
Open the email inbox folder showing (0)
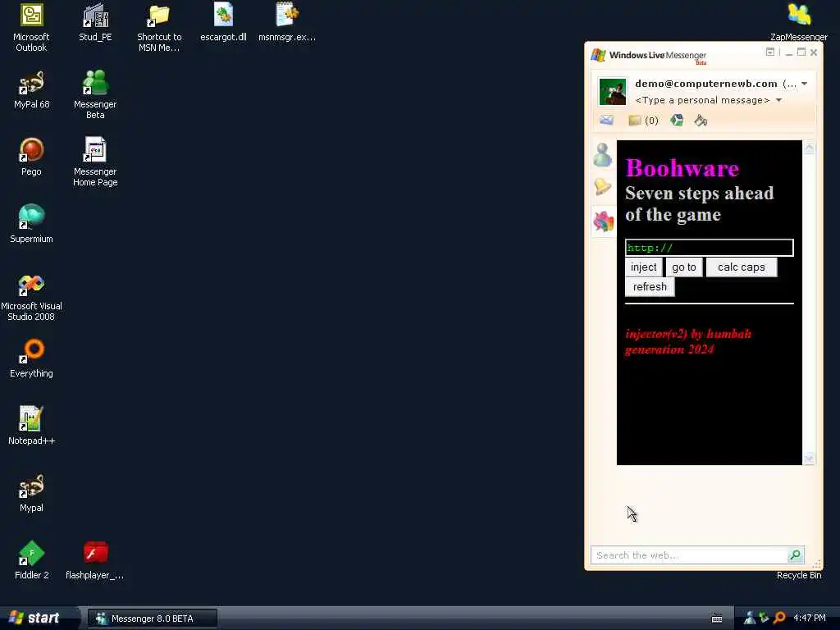pos(643,121)
